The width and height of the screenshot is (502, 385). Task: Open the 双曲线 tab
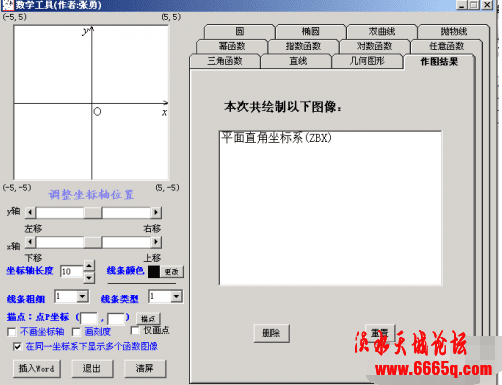382,32
